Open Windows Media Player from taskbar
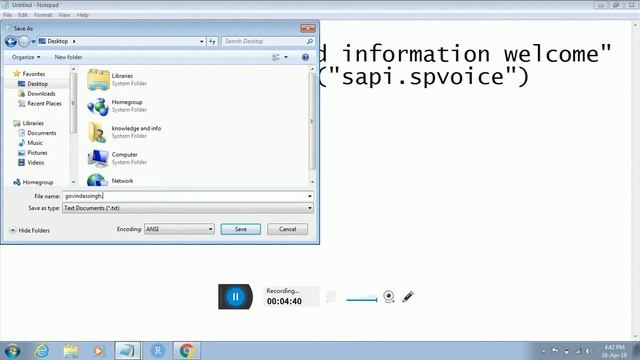Image resolution: width=640 pixels, height=360 pixels. tap(98, 351)
